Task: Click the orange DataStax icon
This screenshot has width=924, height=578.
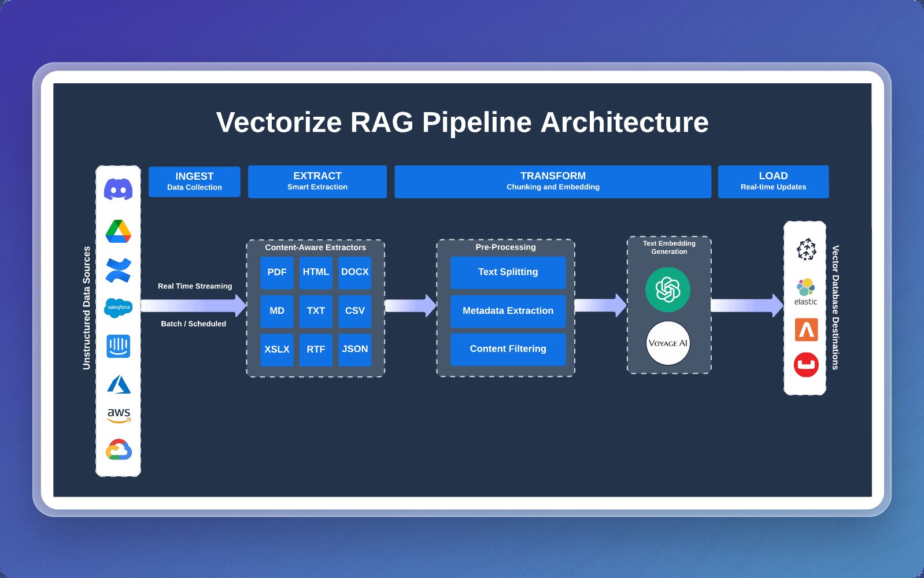Action: click(806, 329)
